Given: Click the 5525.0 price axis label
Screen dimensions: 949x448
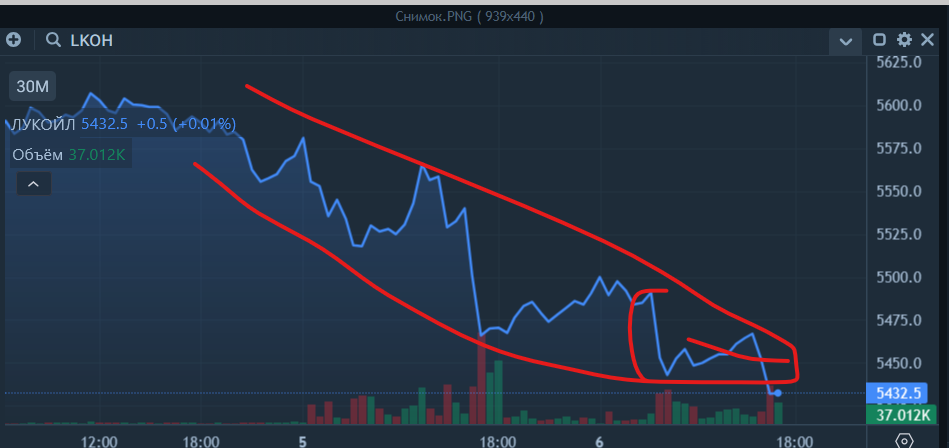Looking at the screenshot, I should 899,234.
